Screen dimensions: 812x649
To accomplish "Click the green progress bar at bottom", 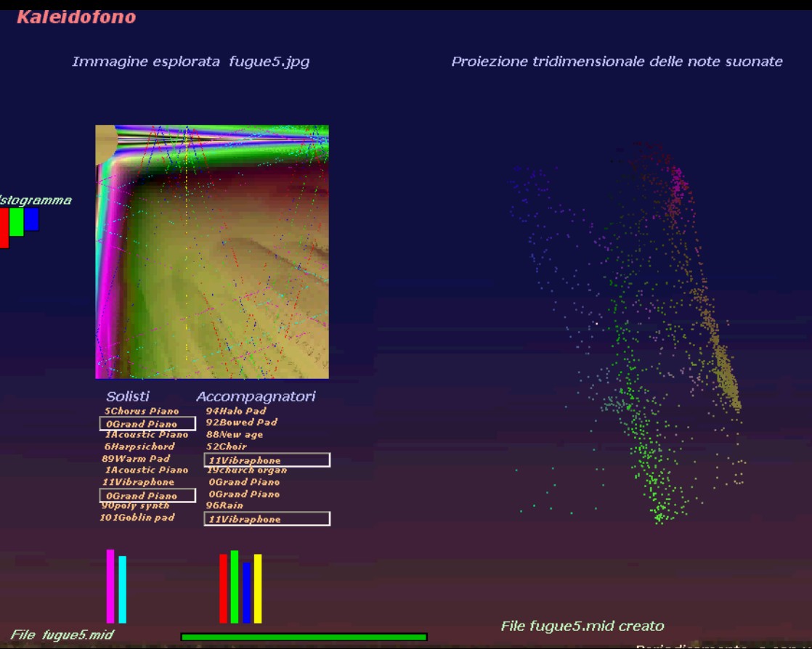I will 304,637.
